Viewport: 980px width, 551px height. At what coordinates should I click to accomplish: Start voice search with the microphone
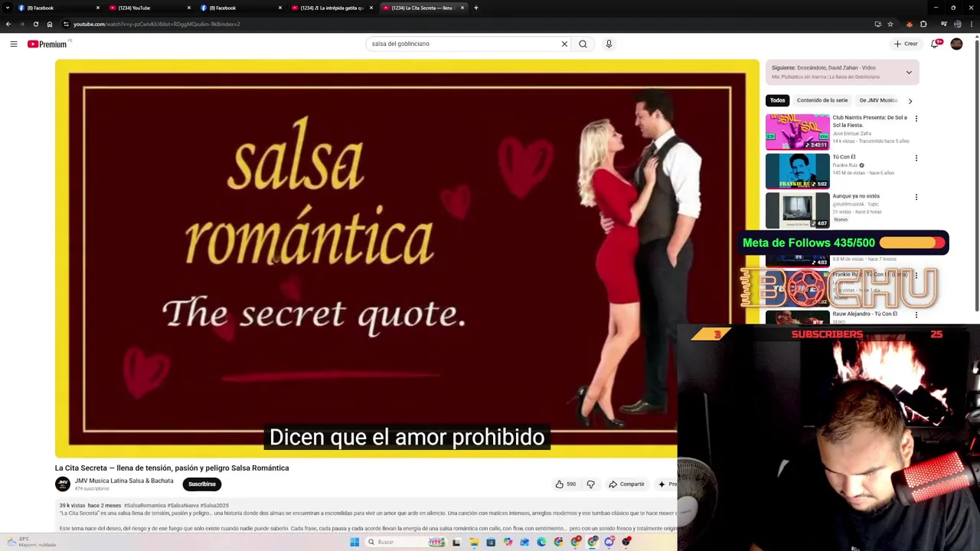coord(609,44)
